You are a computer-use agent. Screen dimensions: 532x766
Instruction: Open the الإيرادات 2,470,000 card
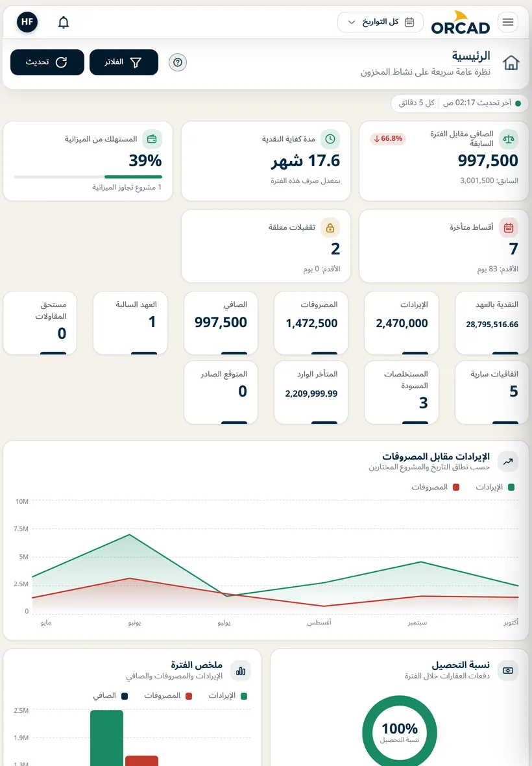(x=401, y=323)
